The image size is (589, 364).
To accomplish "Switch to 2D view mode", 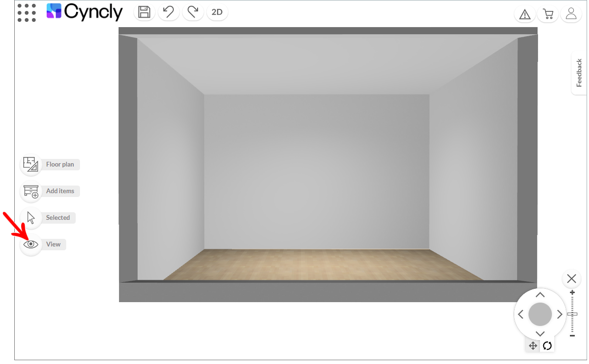I will [217, 12].
